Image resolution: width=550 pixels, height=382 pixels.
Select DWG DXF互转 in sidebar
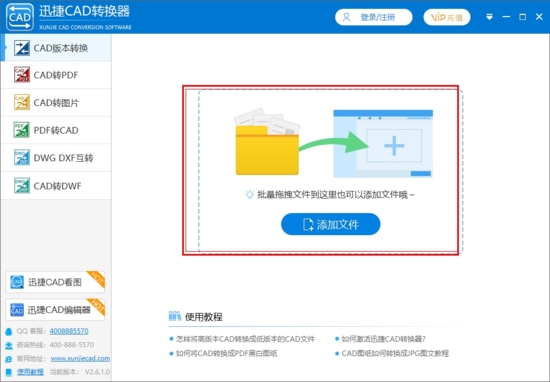[56, 158]
